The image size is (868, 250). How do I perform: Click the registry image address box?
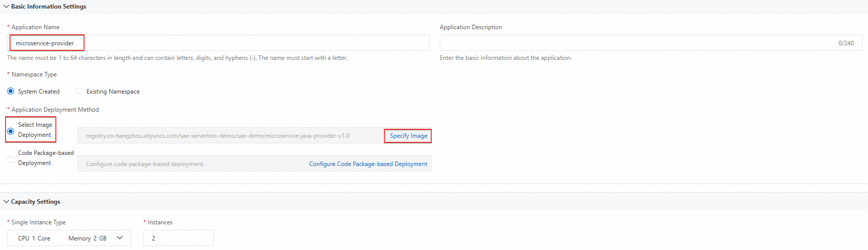[x=229, y=136]
